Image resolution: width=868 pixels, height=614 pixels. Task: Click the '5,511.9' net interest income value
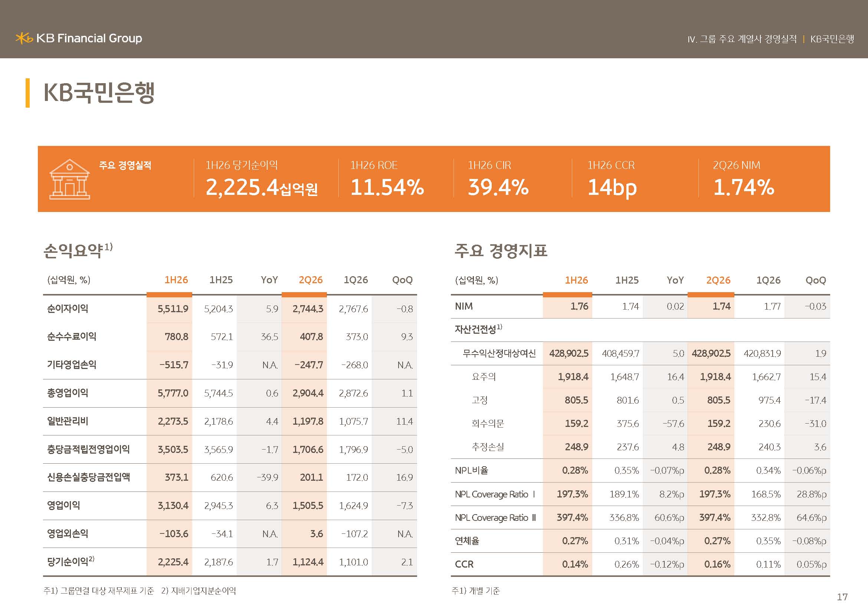click(173, 309)
